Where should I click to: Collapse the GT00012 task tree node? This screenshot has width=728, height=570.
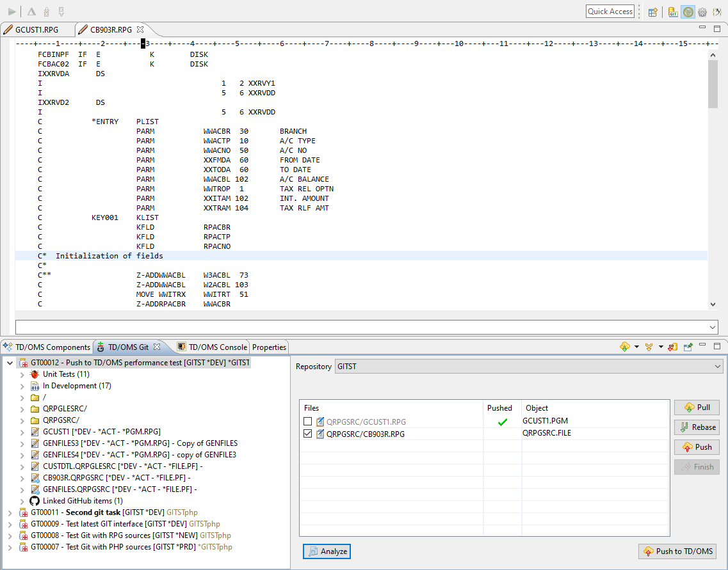(x=10, y=363)
